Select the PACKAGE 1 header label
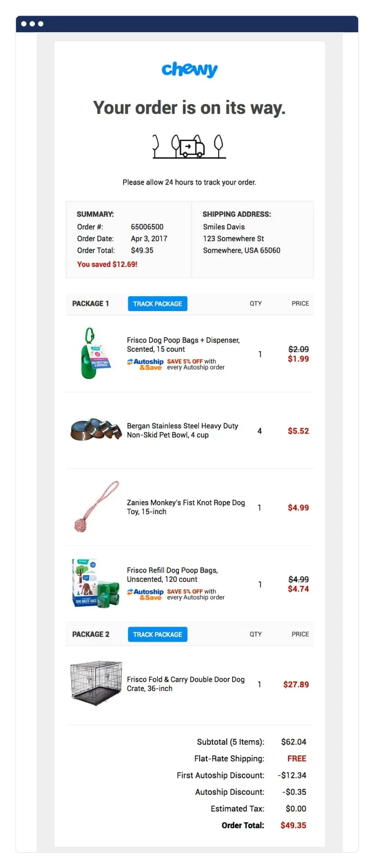 click(90, 303)
